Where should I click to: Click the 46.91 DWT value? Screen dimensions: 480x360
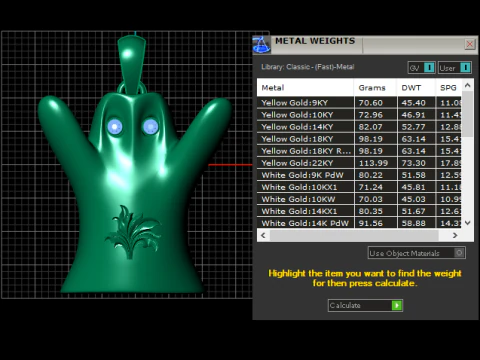click(x=413, y=115)
